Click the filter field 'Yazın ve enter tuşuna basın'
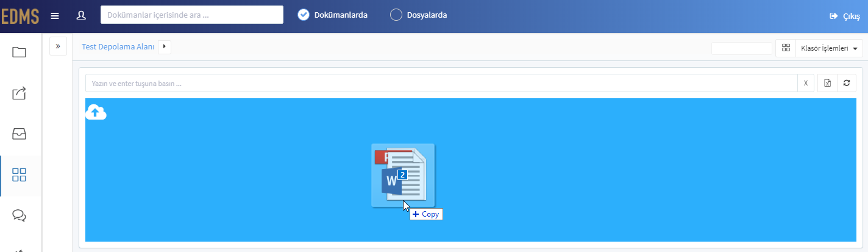 tap(441, 83)
